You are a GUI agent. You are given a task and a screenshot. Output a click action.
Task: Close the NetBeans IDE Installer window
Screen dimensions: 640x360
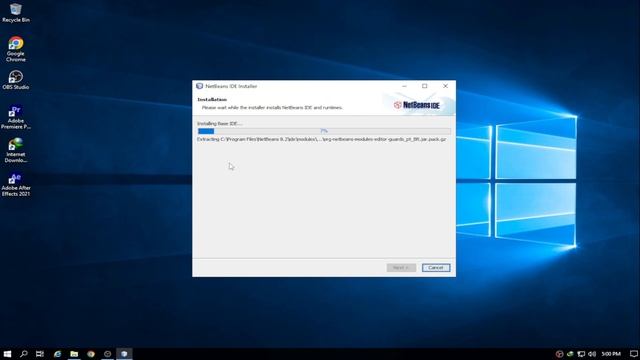pos(445,86)
